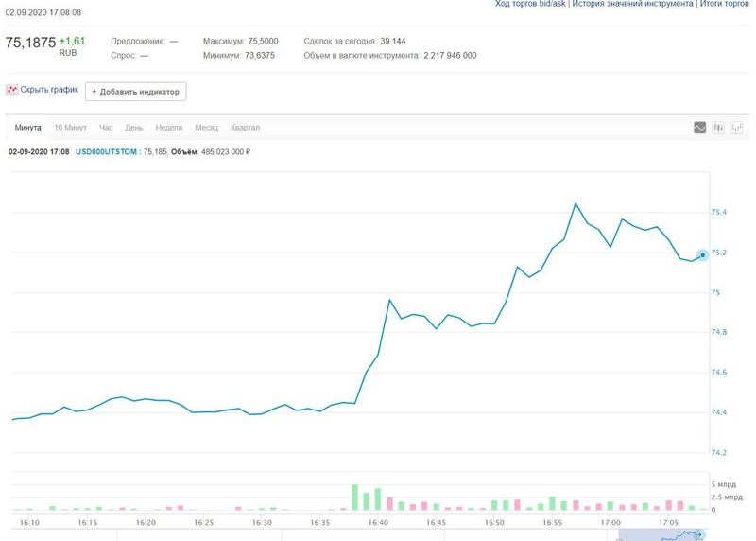756x541 pixels.
Task: Click the latest price point marker on chart
Action: click(702, 254)
